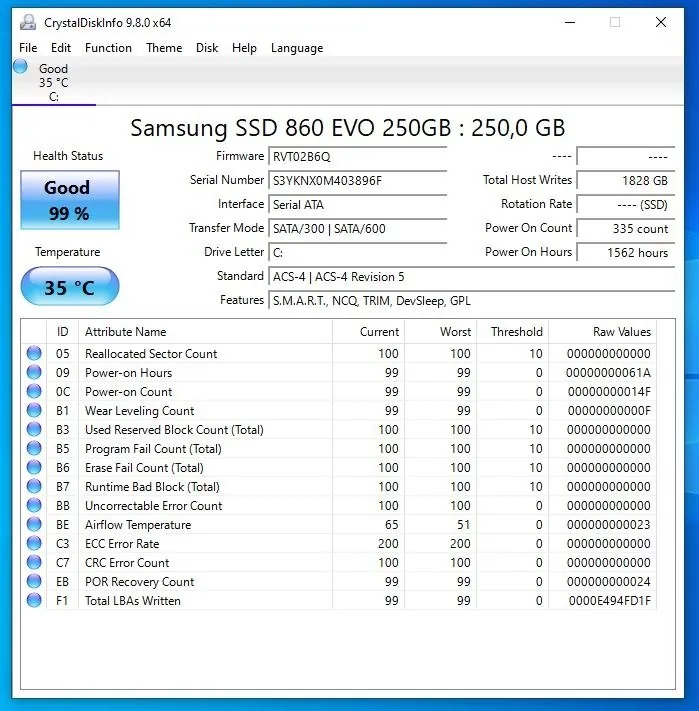Click status orb for Airflow Temperature
The image size is (699, 711).
click(x=34, y=524)
